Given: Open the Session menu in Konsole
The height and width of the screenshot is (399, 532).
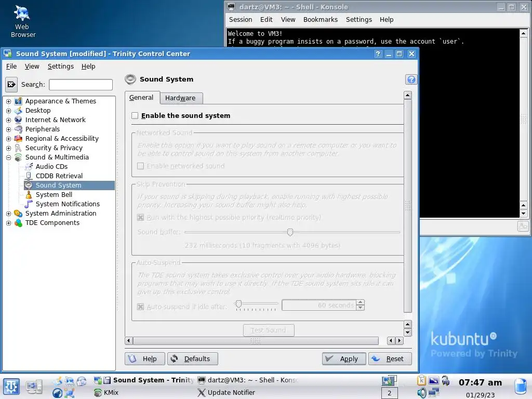Looking at the screenshot, I should pyautogui.click(x=240, y=19).
